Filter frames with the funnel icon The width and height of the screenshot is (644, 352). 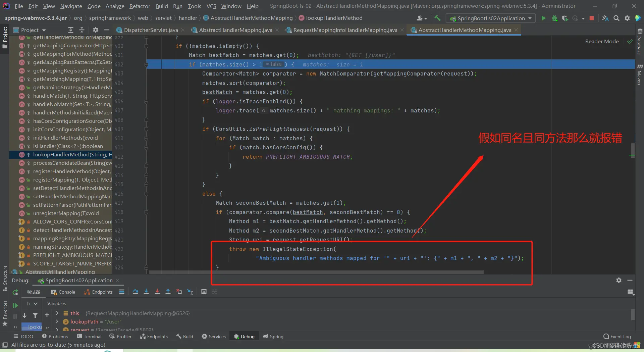coord(35,315)
